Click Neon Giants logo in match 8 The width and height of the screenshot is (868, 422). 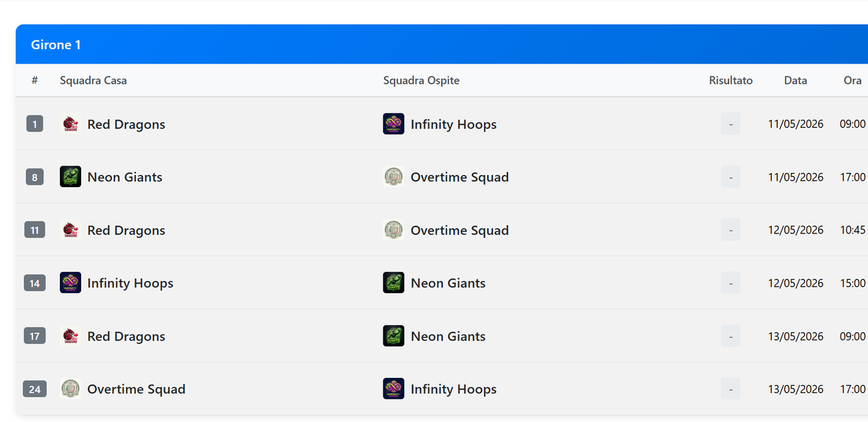70,177
